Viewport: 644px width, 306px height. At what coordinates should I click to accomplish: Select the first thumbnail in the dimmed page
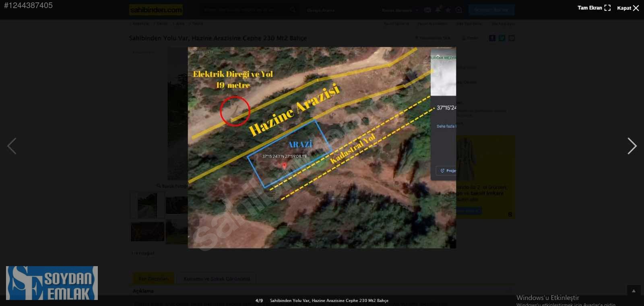[x=147, y=205]
